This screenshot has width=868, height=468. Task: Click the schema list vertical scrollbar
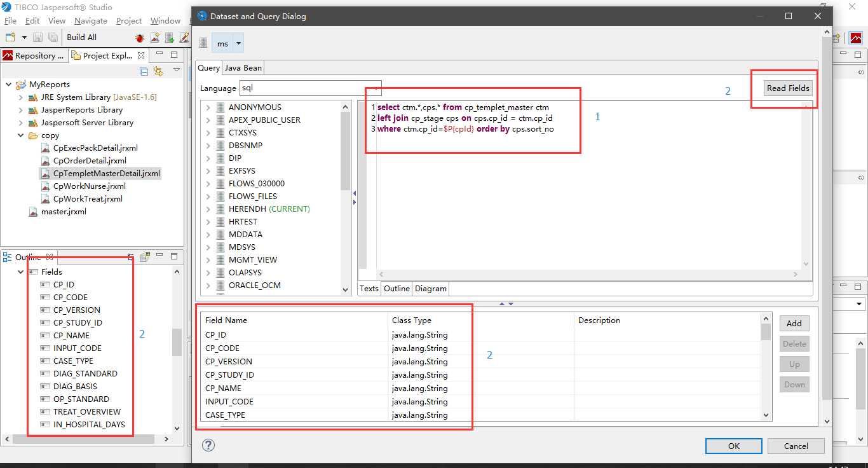click(346, 198)
